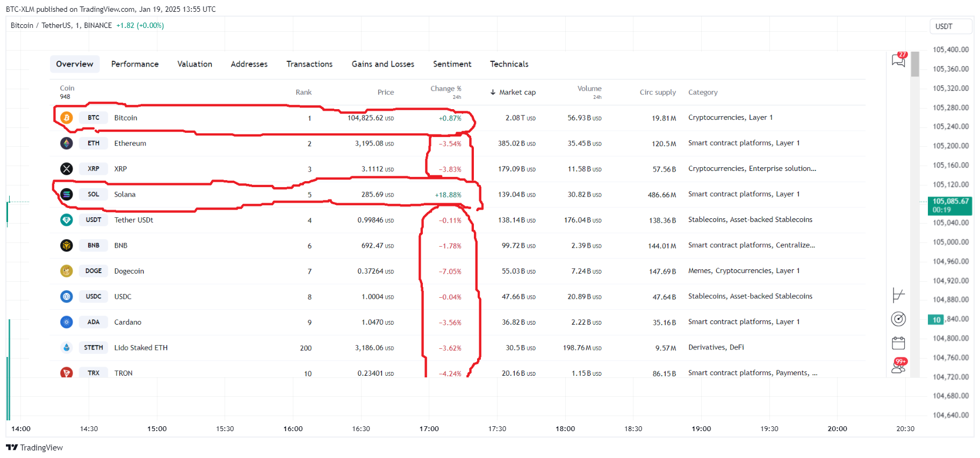Viewport: 980px width, 458px height.
Task: Click the TradingView logo at bottom left
Action: pos(34,448)
